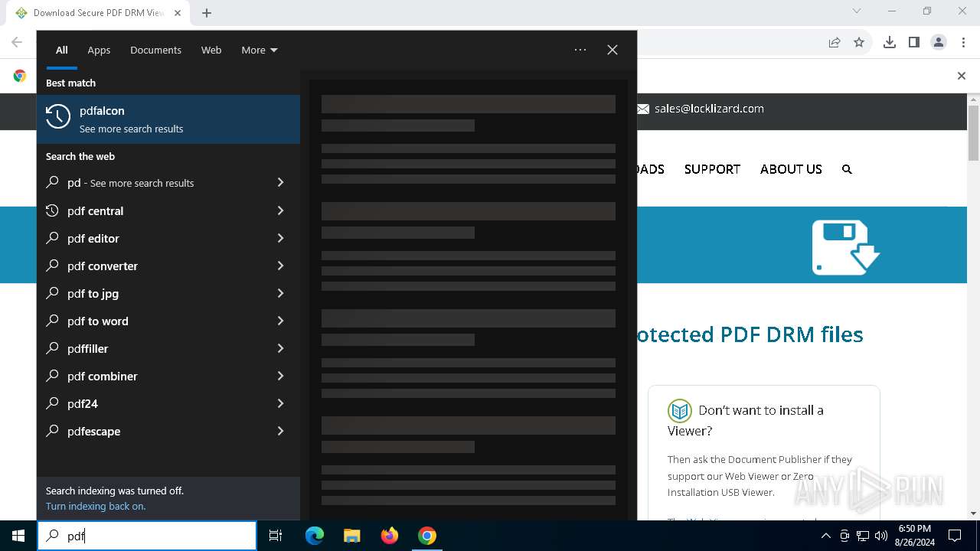980x551 pixels.
Task: Select the All search filter tab
Action: point(62,50)
